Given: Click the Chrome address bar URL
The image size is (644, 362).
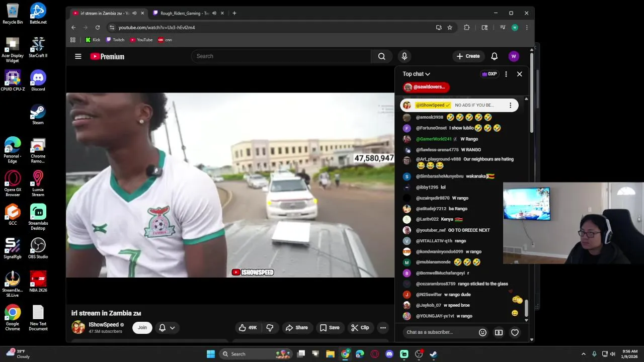Looking at the screenshot, I should pos(156,28).
